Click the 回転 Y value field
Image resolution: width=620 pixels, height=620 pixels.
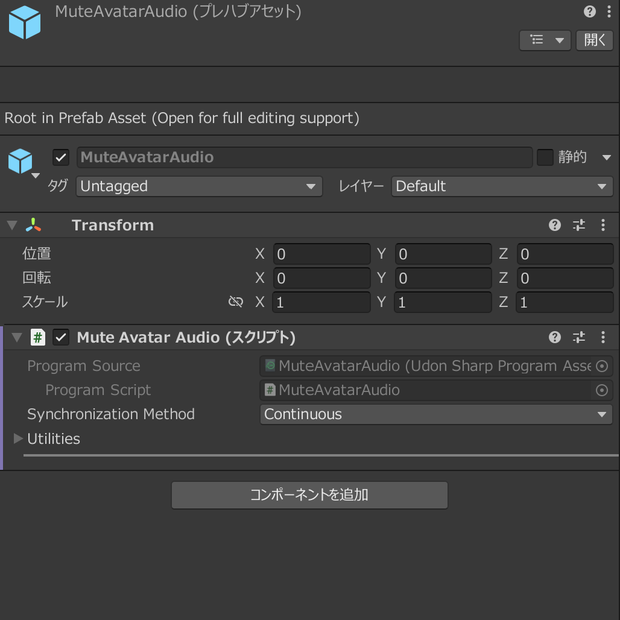point(443,278)
